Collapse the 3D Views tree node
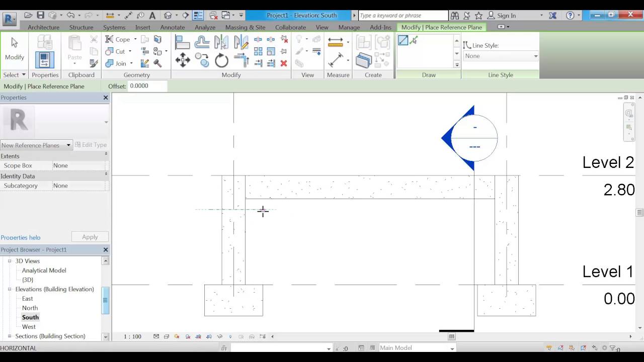Viewport: 644px width, 362px height. [x=10, y=261]
